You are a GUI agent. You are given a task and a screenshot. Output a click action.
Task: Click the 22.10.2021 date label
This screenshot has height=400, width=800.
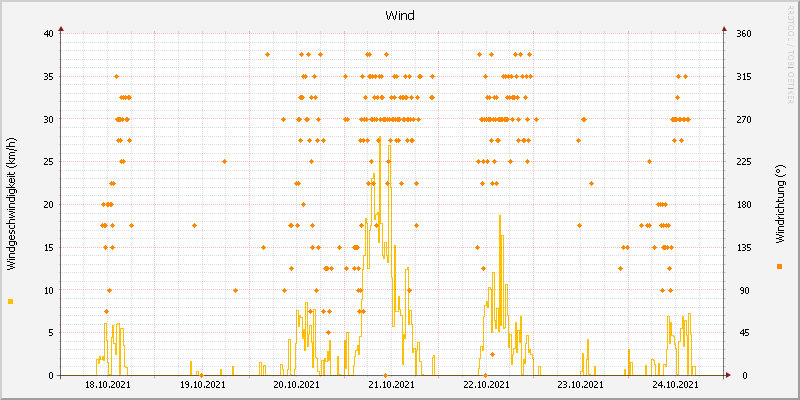[486, 385]
